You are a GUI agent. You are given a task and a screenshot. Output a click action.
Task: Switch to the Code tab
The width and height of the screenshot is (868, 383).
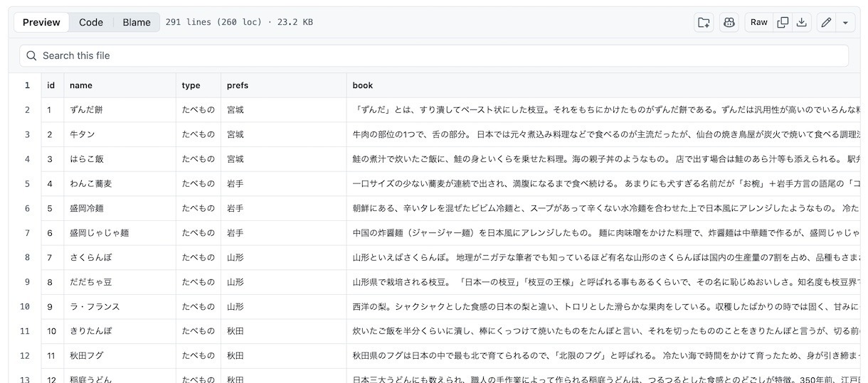click(91, 22)
